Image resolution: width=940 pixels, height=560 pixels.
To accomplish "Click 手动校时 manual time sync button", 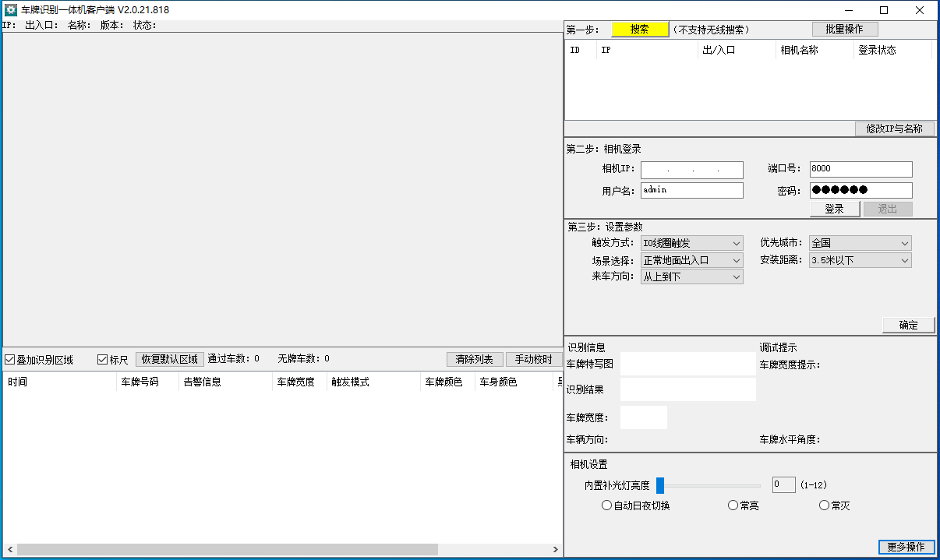I will [x=533, y=359].
